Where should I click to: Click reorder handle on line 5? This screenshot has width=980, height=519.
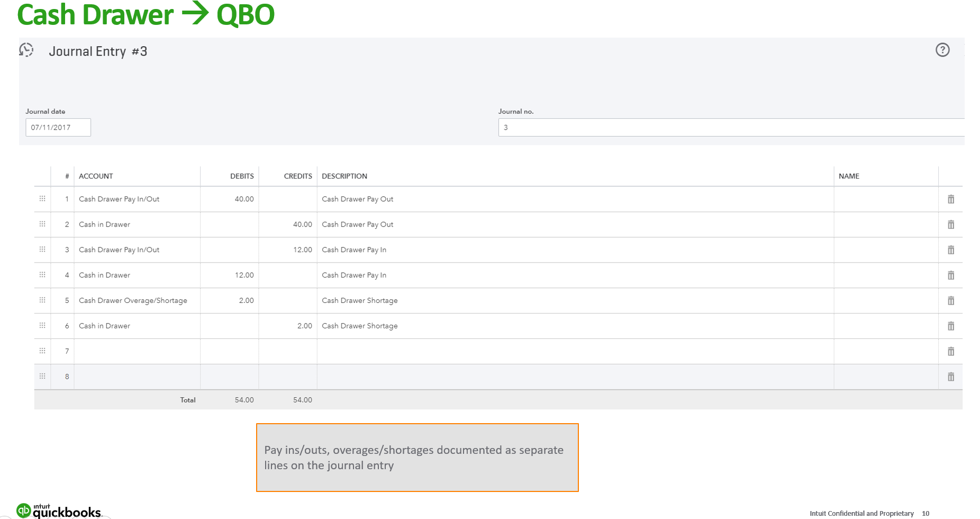click(42, 300)
